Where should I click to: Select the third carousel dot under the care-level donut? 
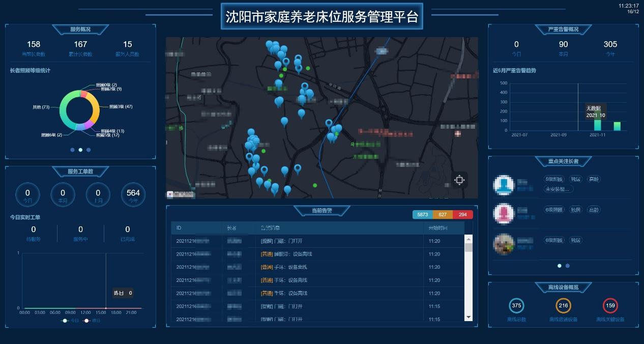(x=87, y=150)
